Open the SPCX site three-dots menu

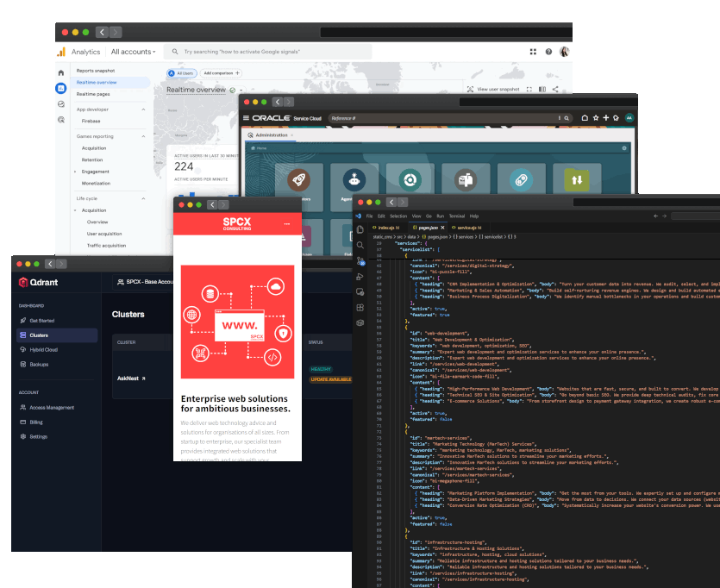pyautogui.click(x=286, y=223)
